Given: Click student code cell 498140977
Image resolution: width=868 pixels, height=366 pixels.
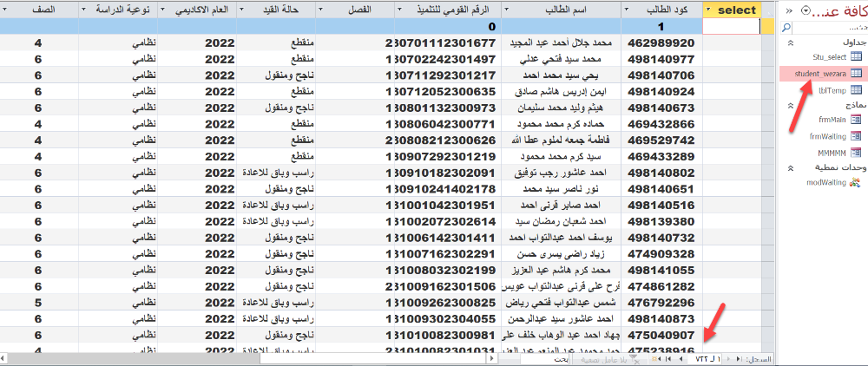Looking at the screenshot, I should click(x=661, y=59).
